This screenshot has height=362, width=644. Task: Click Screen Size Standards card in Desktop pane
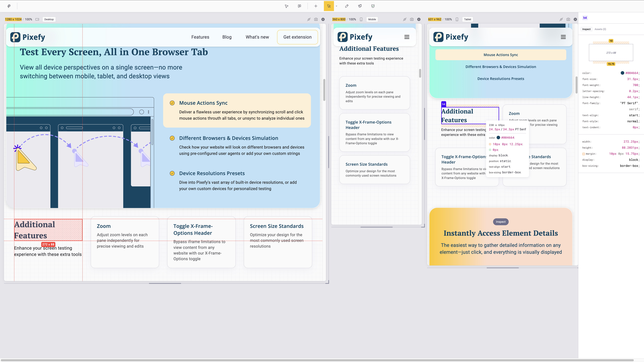point(278,242)
